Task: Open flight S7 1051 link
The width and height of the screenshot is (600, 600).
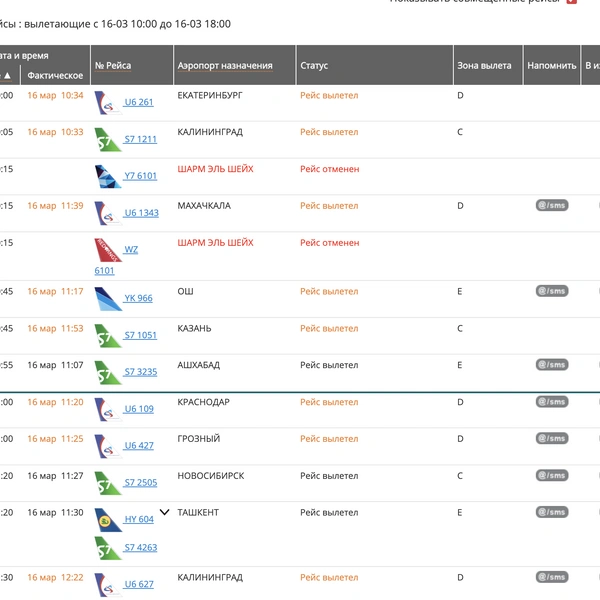Action: 140,335
